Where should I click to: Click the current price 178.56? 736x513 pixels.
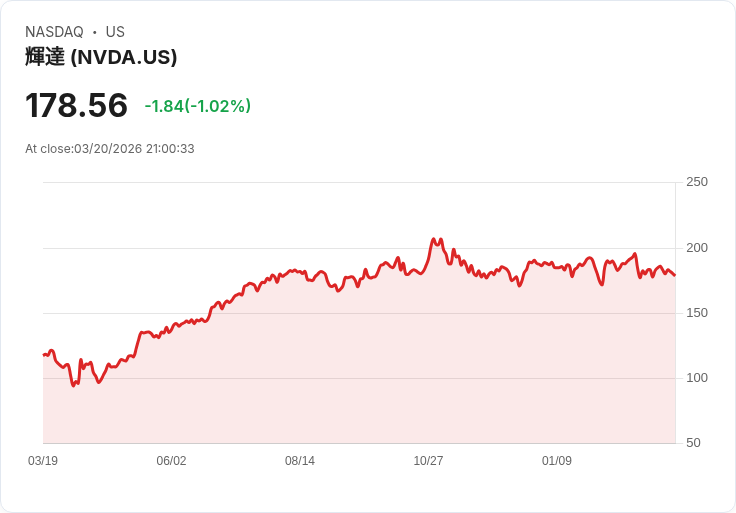click(x=76, y=105)
